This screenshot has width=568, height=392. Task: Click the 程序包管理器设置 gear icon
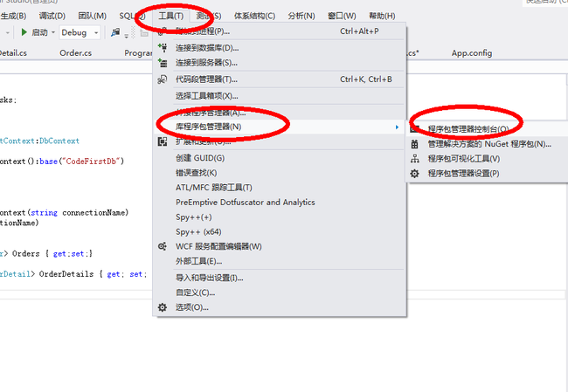[415, 174]
